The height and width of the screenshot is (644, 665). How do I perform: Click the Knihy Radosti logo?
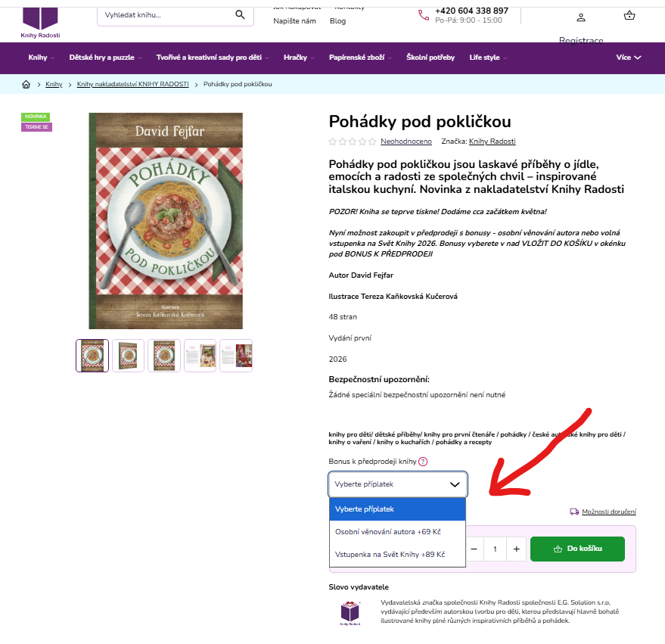[40, 23]
